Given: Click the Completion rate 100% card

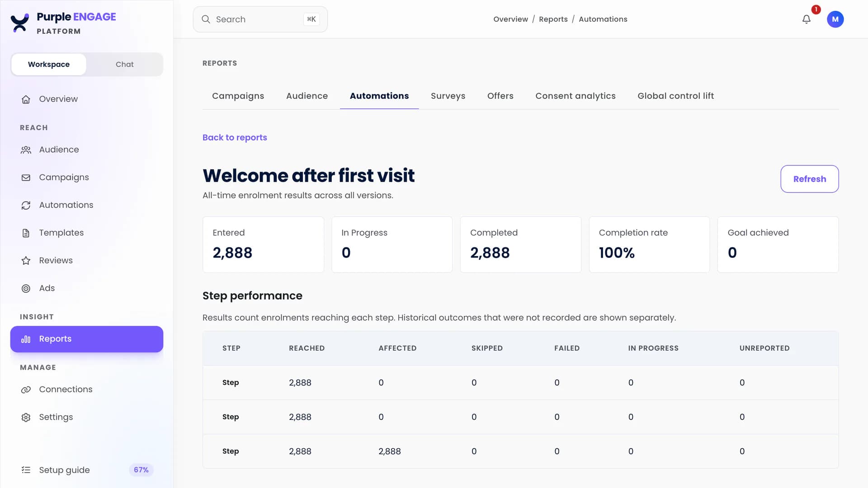Looking at the screenshot, I should [x=649, y=244].
